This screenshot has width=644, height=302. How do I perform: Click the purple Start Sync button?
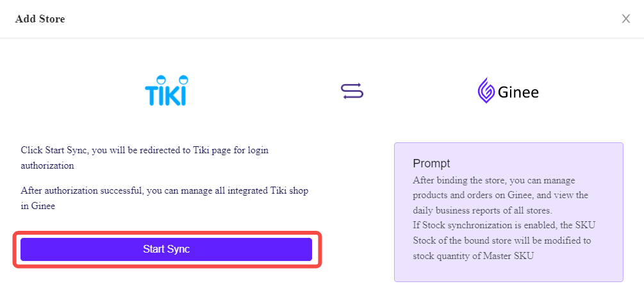167,249
